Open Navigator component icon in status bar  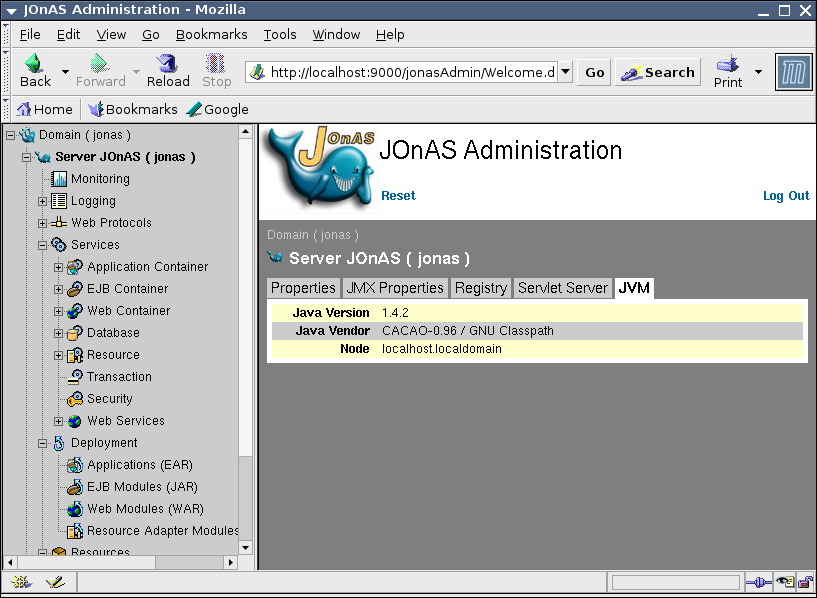coord(21,581)
